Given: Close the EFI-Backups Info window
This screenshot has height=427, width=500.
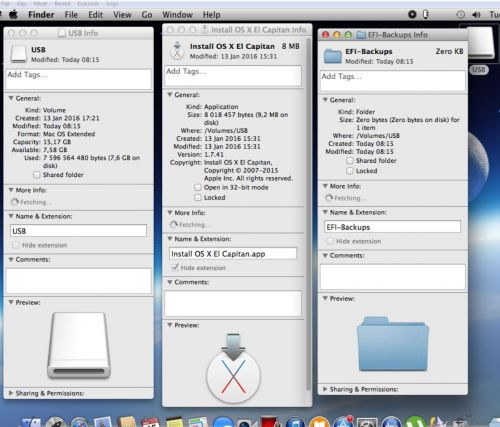Looking at the screenshot, I should pos(326,35).
